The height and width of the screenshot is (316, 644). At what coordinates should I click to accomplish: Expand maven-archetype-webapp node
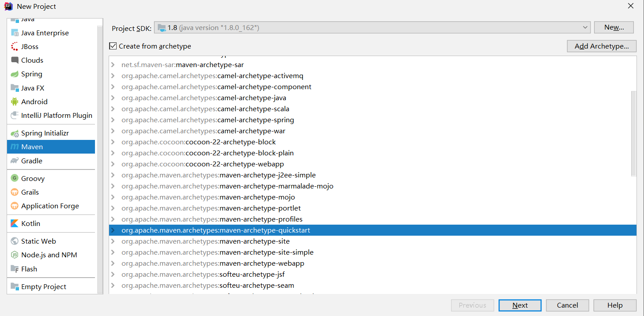(113, 263)
